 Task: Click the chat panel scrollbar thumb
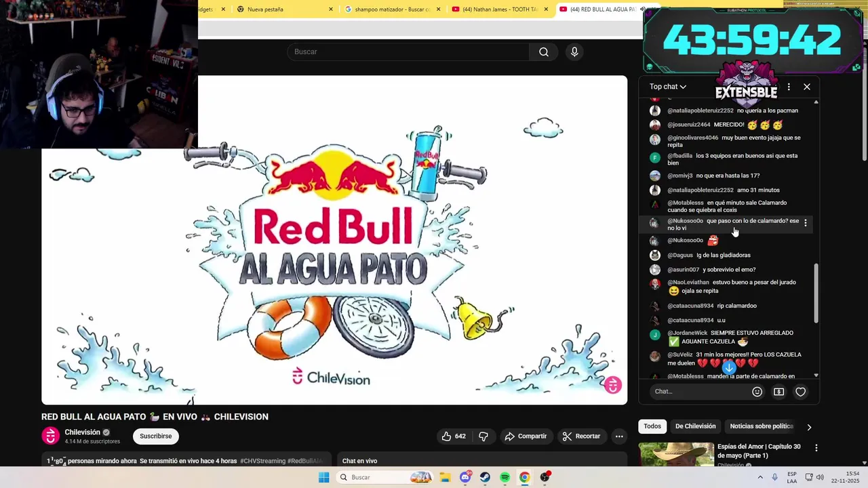click(816, 293)
